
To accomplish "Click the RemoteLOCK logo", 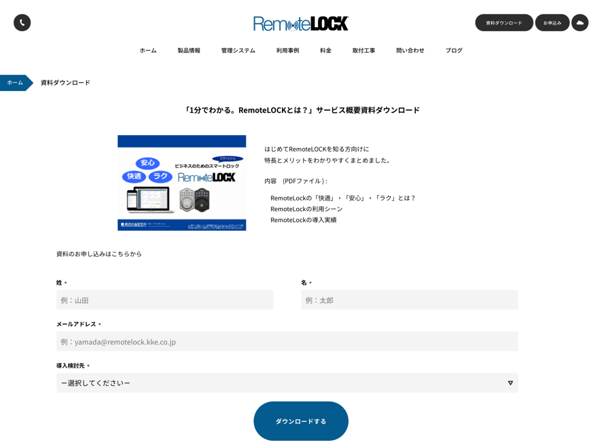I will [300, 23].
